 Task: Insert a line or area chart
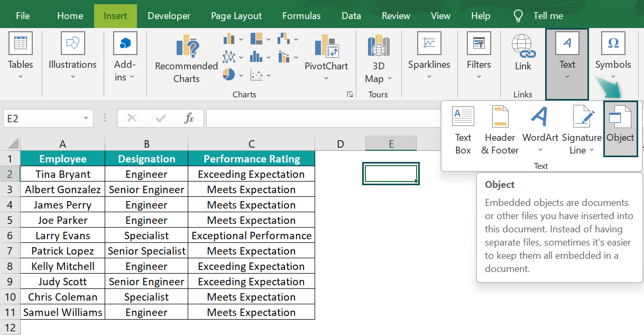coord(229,56)
